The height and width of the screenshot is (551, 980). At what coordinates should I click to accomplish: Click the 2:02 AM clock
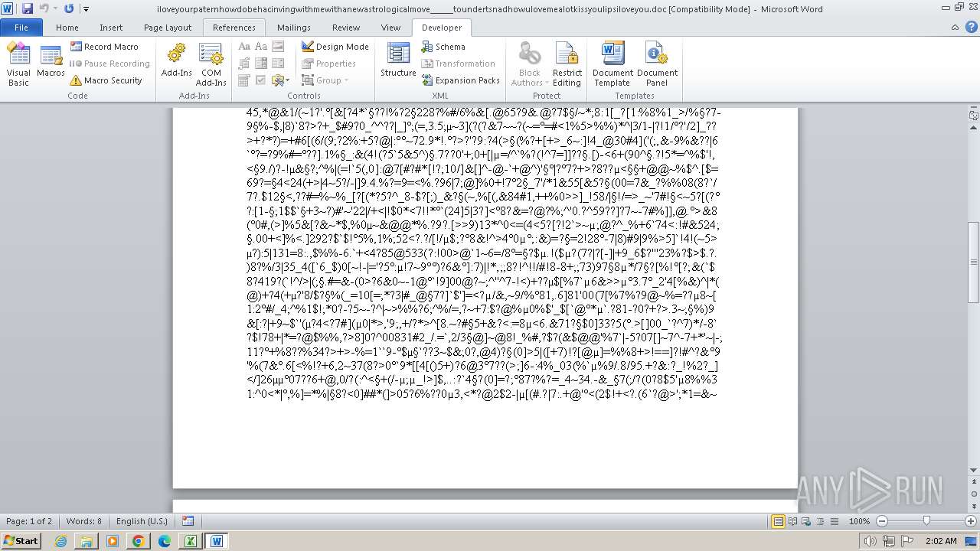point(941,541)
